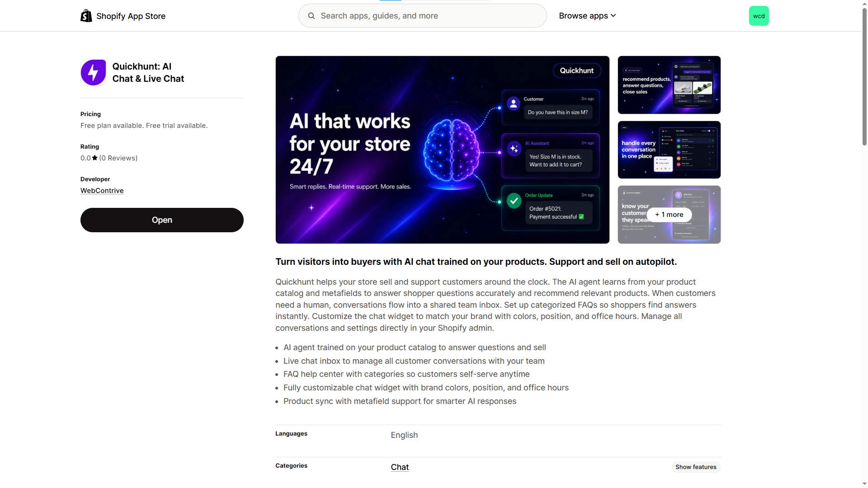Click the search magnifier icon
868x488 pixels.
tap(311, 16)
